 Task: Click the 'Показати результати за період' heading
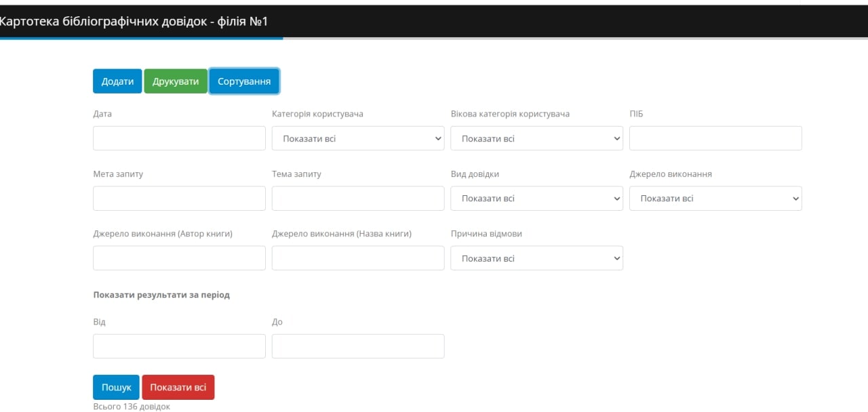161,295
